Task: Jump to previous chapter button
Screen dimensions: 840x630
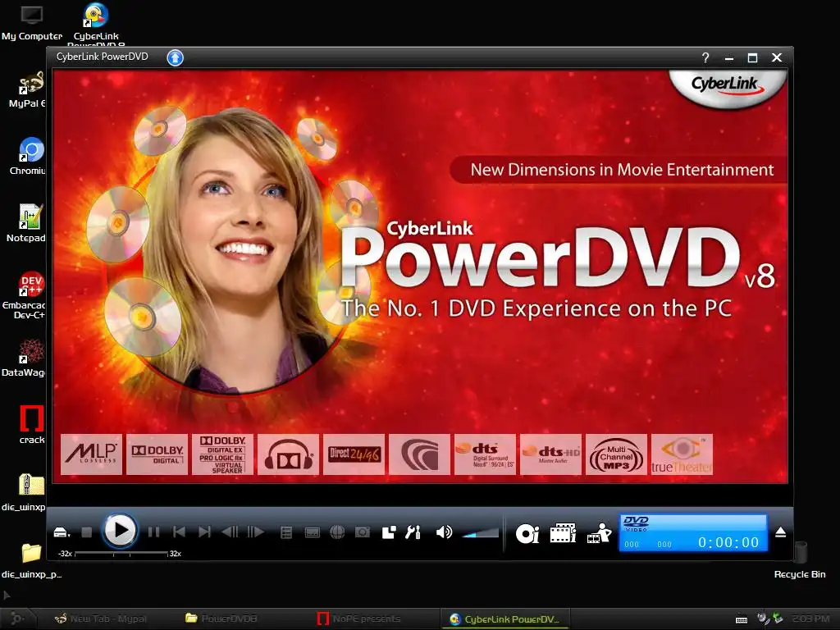Action: pos(179,532)
